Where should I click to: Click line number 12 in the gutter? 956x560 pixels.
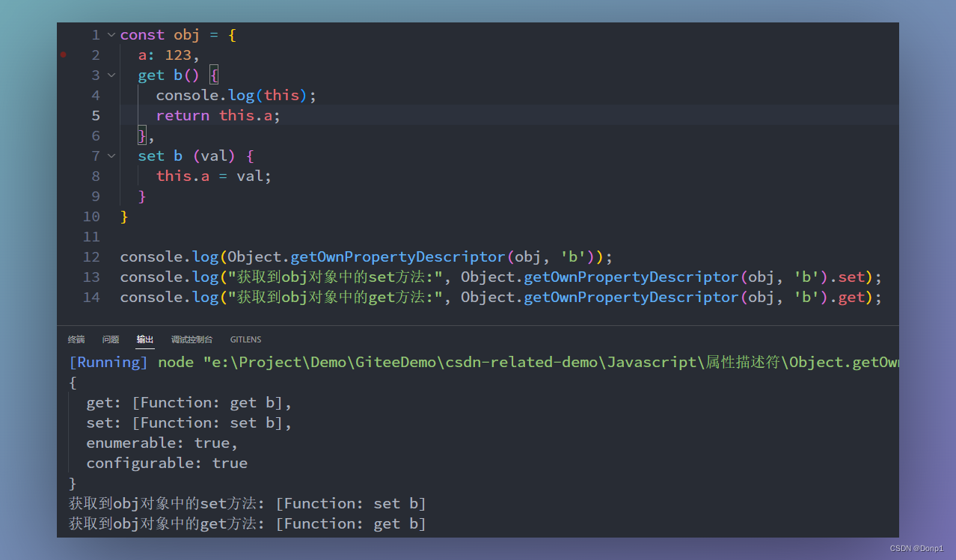click(x=91, y=256)
